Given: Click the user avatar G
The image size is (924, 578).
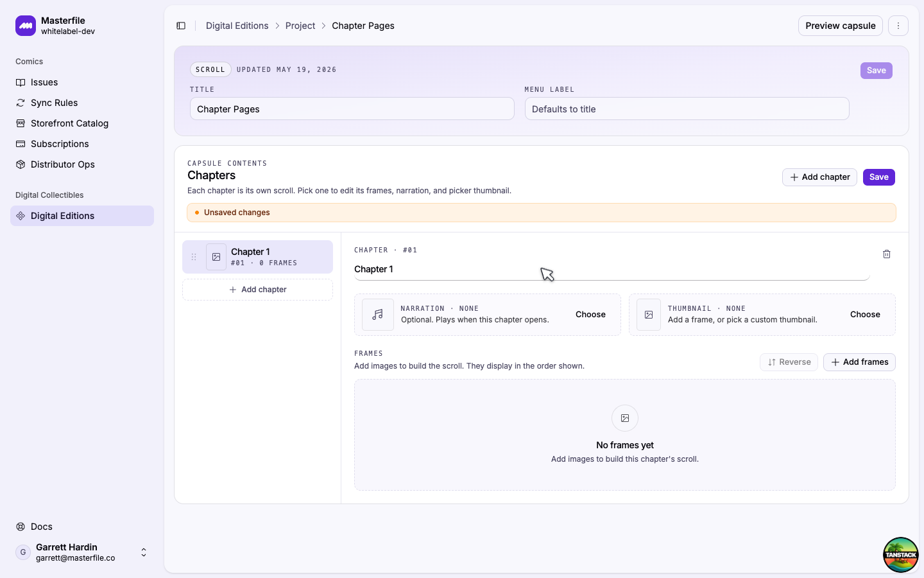Looking at the screenshot, I should tap(23, 552).
